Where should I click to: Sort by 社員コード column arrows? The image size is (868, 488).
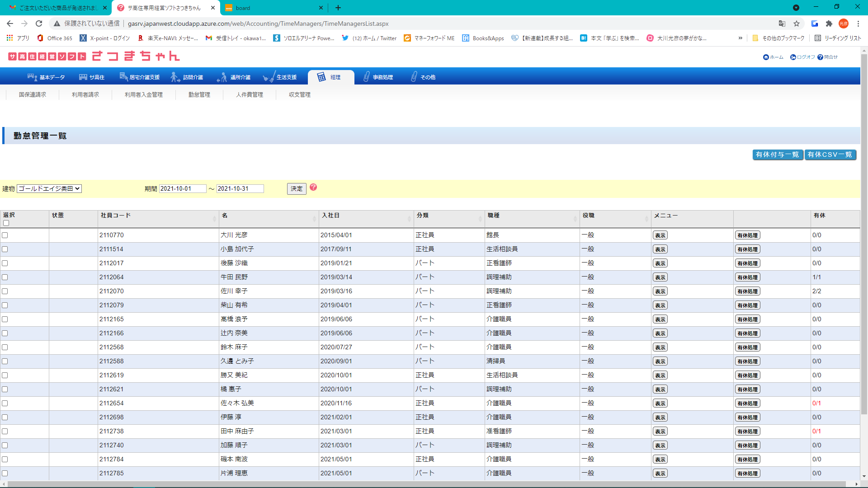(214, 219)
